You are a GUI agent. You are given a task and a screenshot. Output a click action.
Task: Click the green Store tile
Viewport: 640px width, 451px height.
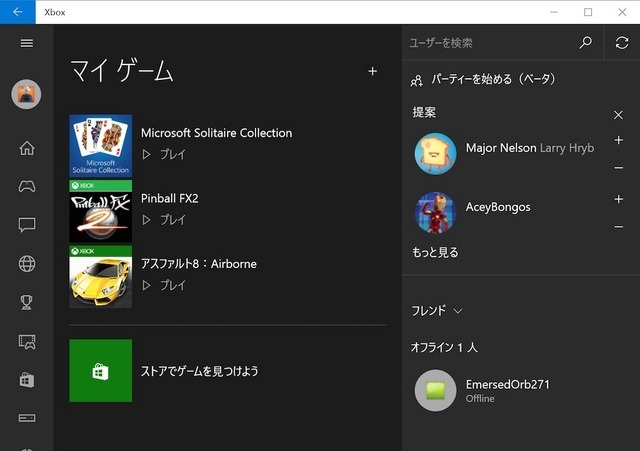tap(100, 371)
